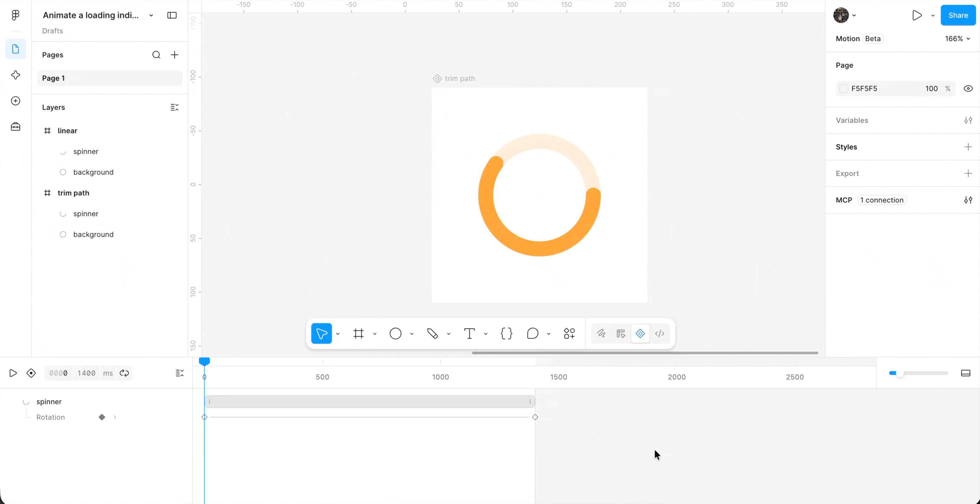The height and width of the screenshot is (504, 980).
Task: Collapse all layers icon in Layers header
Action: [175, 108]
